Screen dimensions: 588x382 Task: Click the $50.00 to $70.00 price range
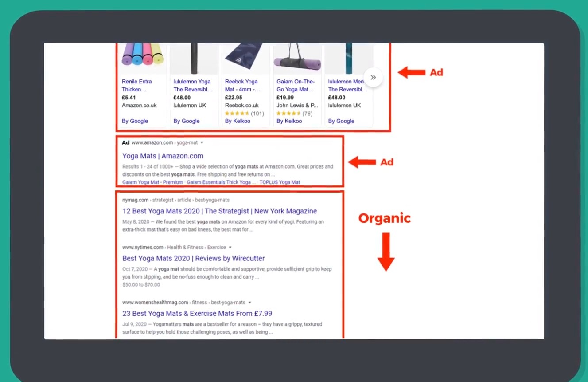point(141,285)
